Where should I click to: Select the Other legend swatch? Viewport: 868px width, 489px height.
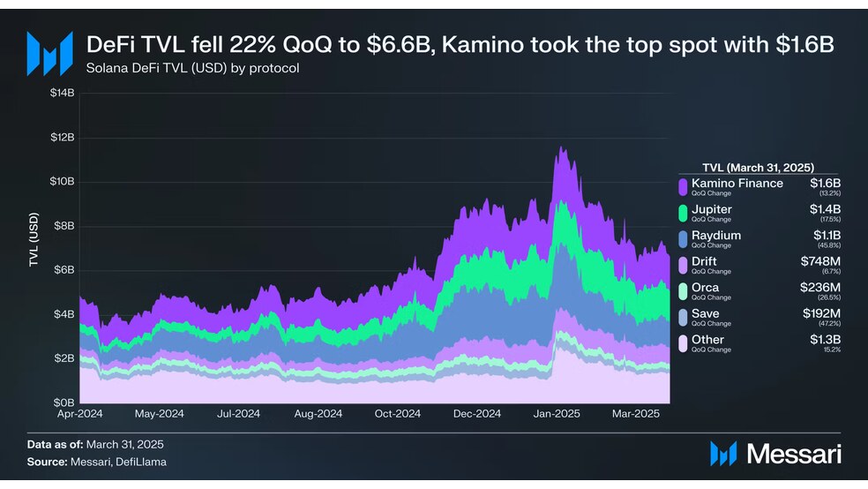(x=683, y=342)
